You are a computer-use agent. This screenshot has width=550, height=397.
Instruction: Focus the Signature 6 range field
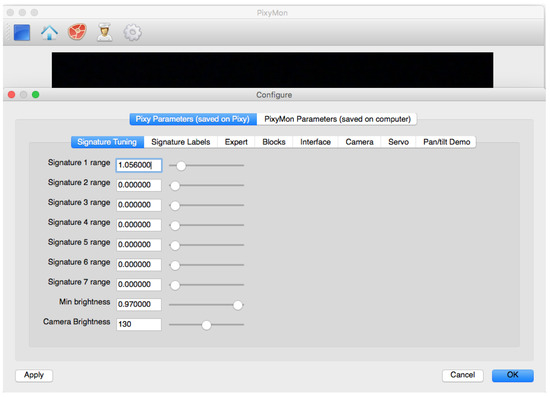point(139,264)
